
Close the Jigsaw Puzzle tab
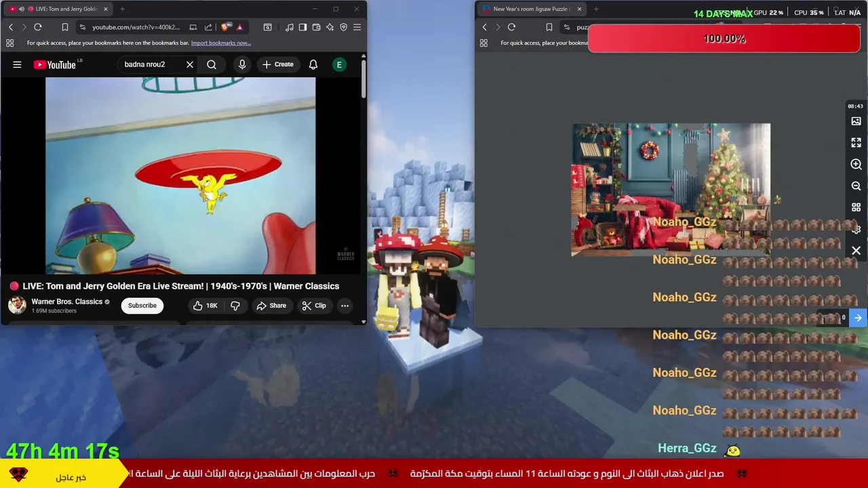click(x=579, y=9)
